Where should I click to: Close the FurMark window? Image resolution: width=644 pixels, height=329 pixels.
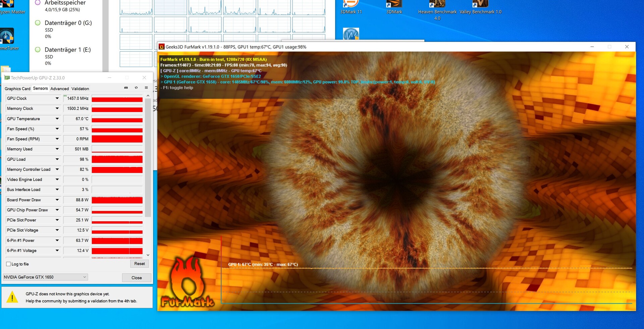click(627, 47)
